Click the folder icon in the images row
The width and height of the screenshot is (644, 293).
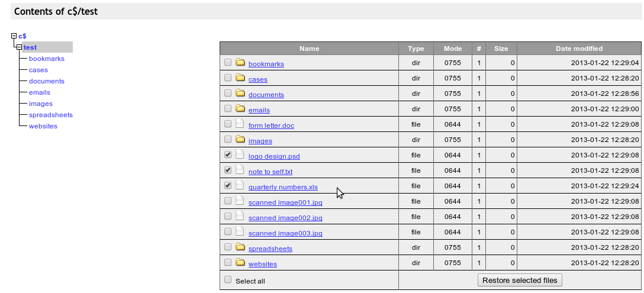pos(240,140)
